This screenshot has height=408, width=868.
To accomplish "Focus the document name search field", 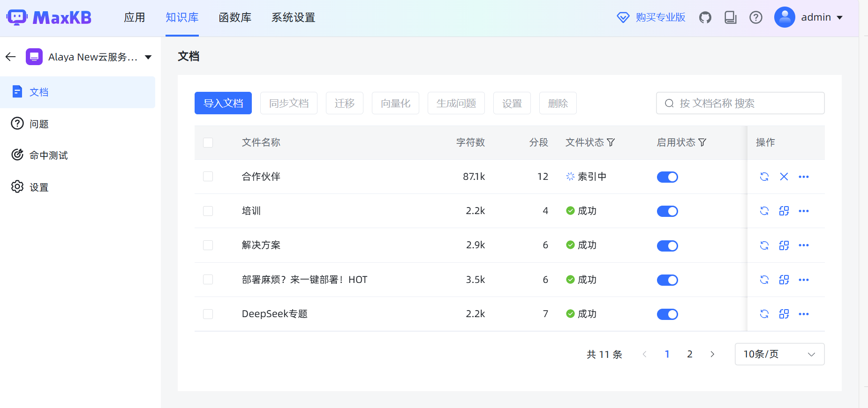I will pos(746,103).
